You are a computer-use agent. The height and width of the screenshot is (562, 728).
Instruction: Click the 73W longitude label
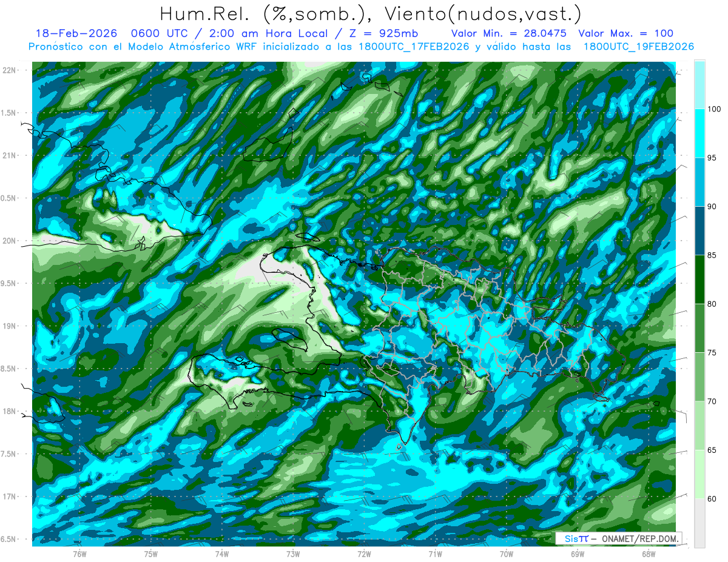click(293, 554)
